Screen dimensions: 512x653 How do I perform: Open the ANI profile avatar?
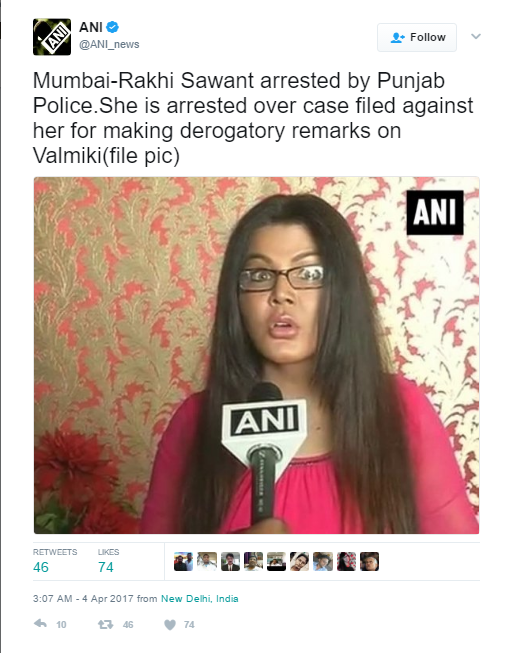pyautogui.click(x=52, y=37)
